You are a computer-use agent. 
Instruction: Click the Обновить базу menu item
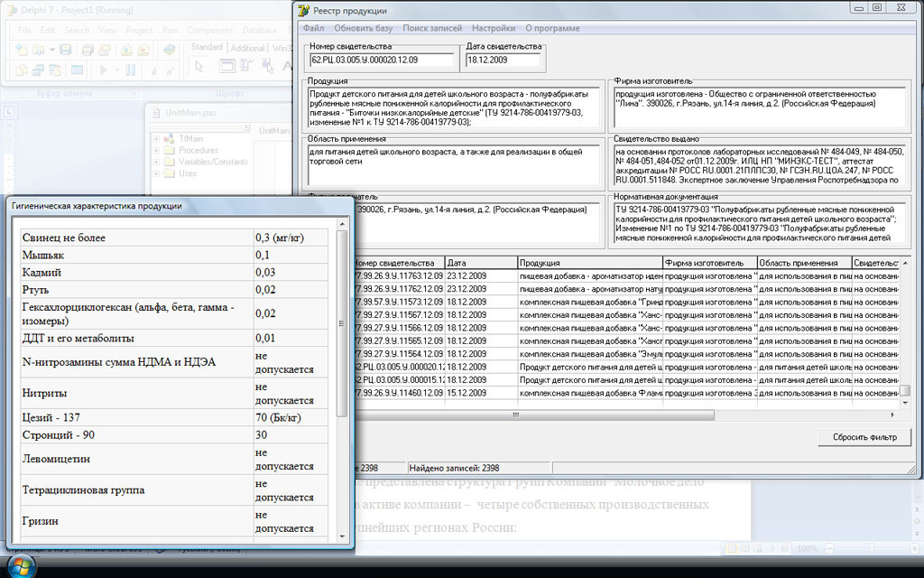tap(363, 28)
